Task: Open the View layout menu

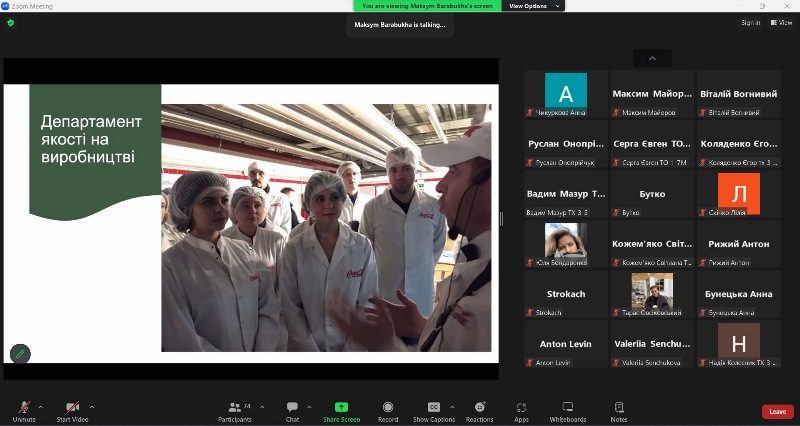Action: (x=780, y=22)
